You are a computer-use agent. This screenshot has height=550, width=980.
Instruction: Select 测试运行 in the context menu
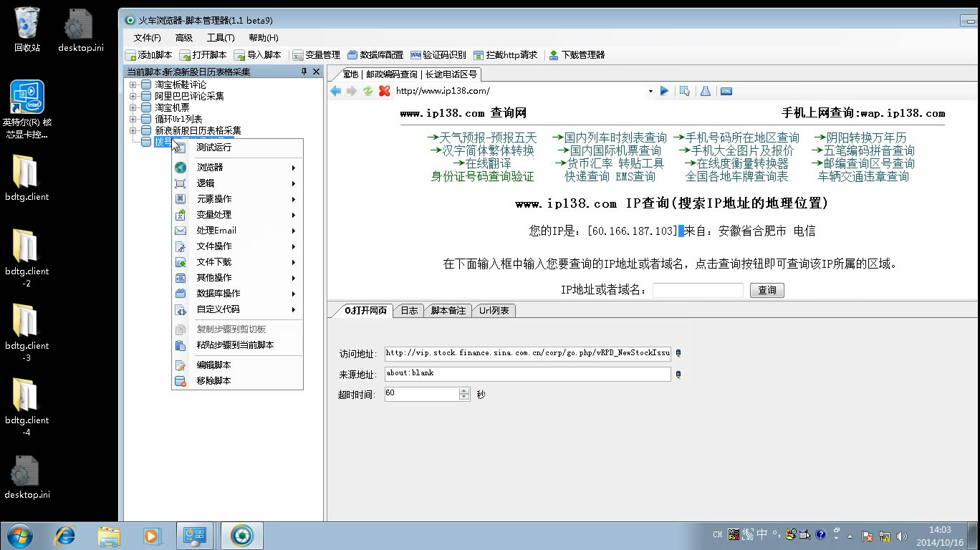(x=237, y=148)
